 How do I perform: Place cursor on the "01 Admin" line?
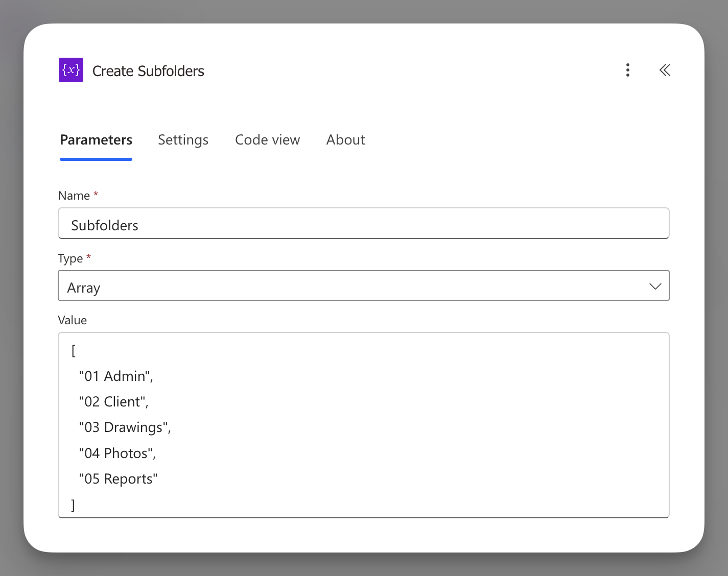pos(116,376)
